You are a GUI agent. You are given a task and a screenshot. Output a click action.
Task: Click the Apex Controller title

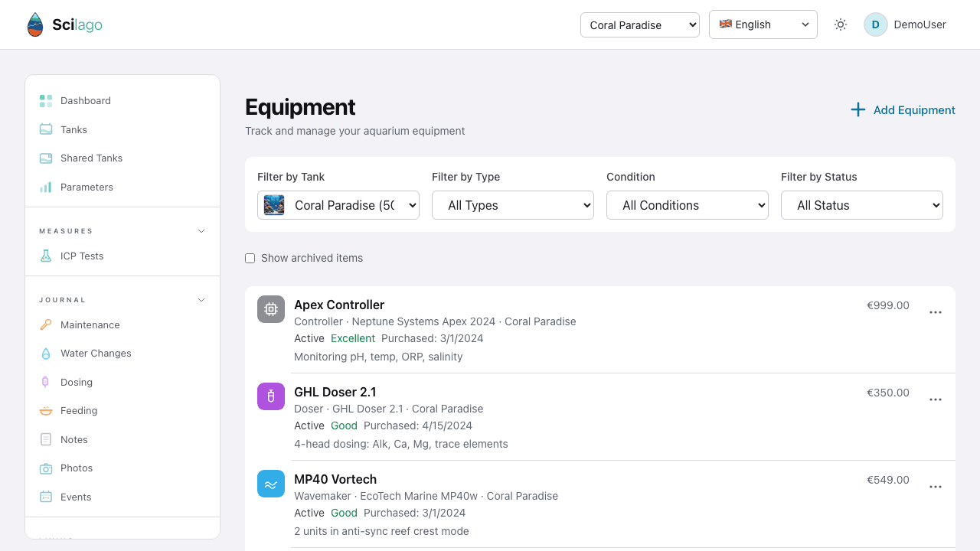click(x=339, y=305)
